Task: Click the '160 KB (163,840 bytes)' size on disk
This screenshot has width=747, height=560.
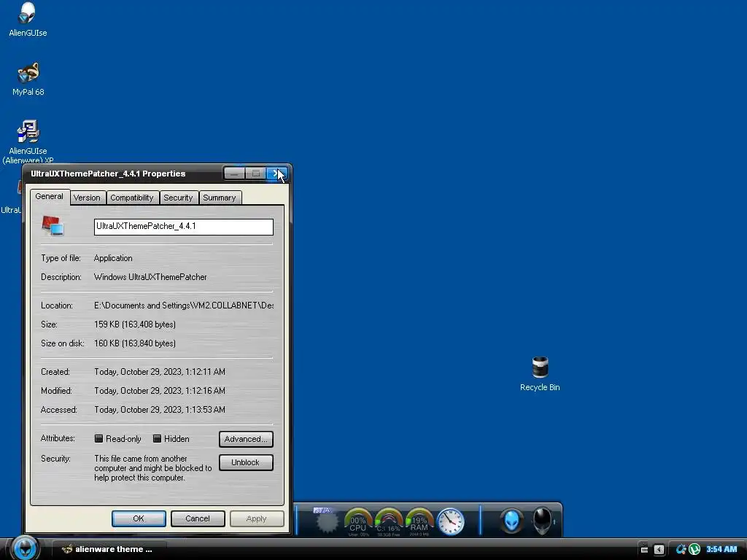Action: click(x=135, y=343)
